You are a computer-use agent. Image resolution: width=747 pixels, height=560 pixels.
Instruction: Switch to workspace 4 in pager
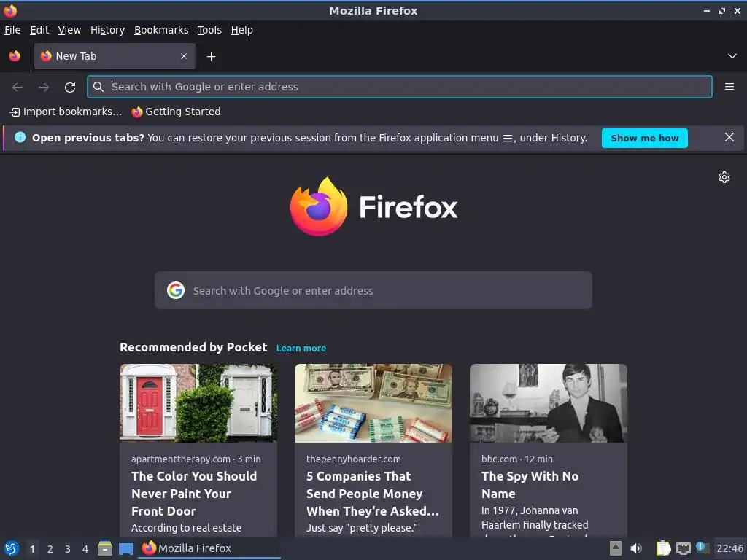pos(85,549)
